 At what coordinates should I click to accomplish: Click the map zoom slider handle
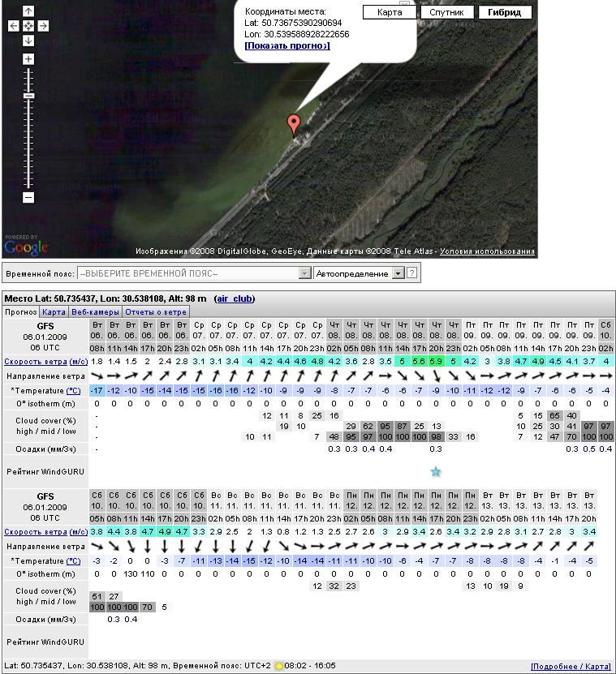point(28,96)
